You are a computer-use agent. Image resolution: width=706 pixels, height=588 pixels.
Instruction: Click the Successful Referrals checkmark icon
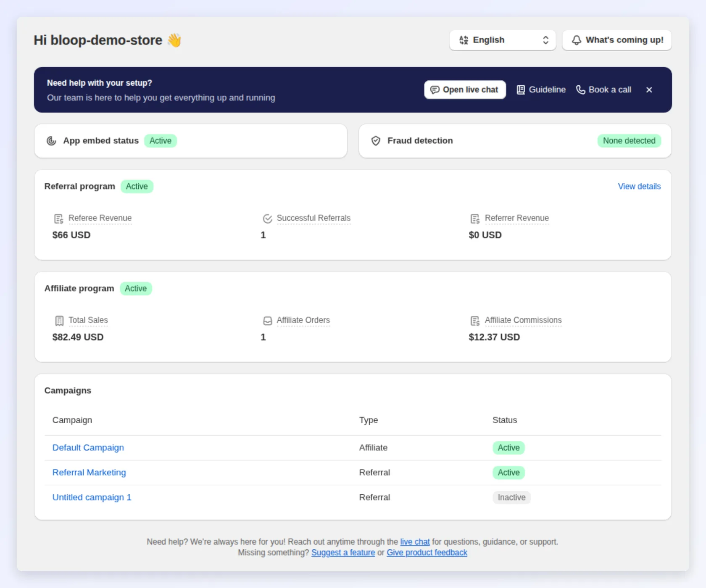[x=267, y=219]
